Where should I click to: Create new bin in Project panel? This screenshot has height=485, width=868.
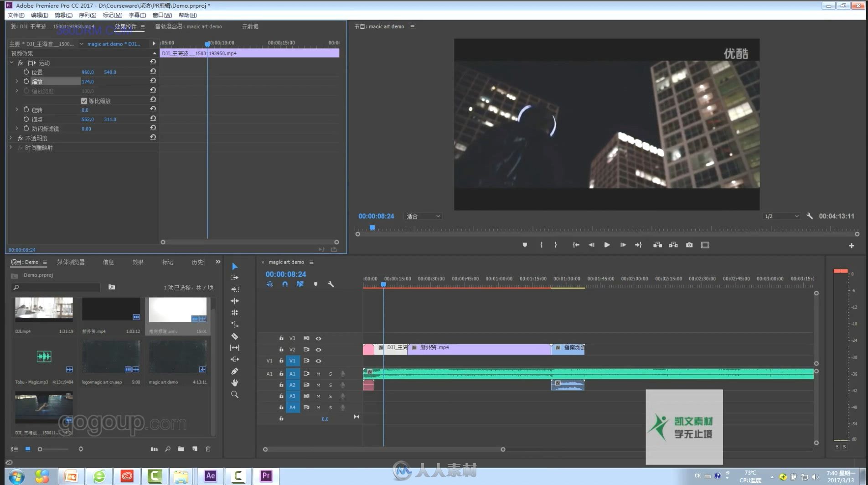tap(181, 449)
